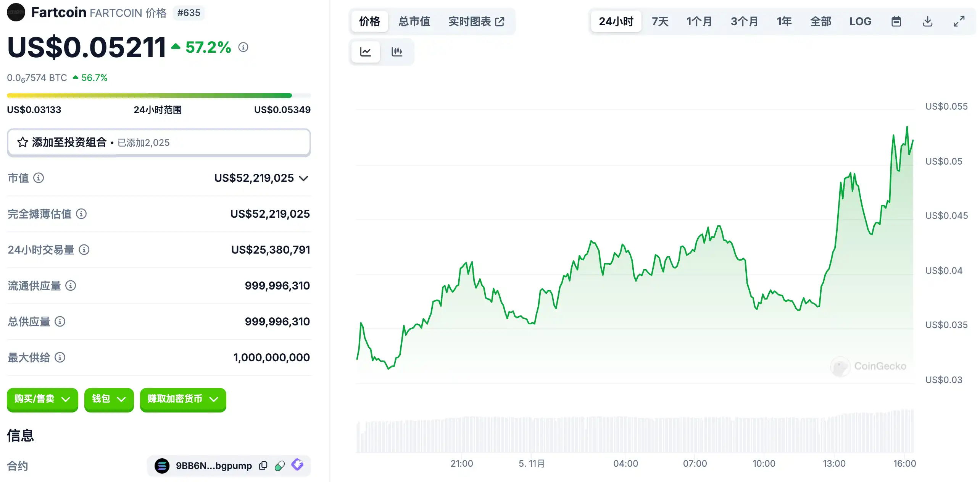Click the star to add to portfolio
Screen dimensions: 980x482
[23, 142]
